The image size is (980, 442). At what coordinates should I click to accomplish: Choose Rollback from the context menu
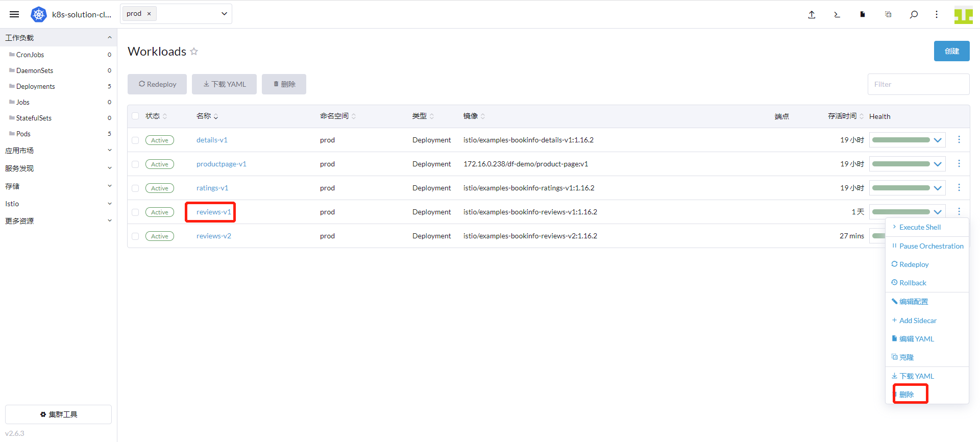913,283
